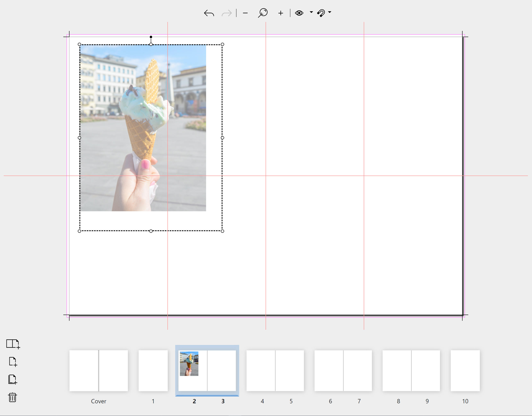Toggle the magnet snapping icon
The height and width of the screenshot is (416, 532).
pyautogui.click(x=321, y=13)
